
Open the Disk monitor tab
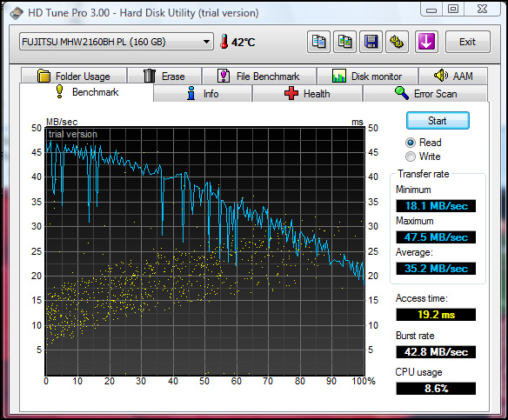(367, 77)
